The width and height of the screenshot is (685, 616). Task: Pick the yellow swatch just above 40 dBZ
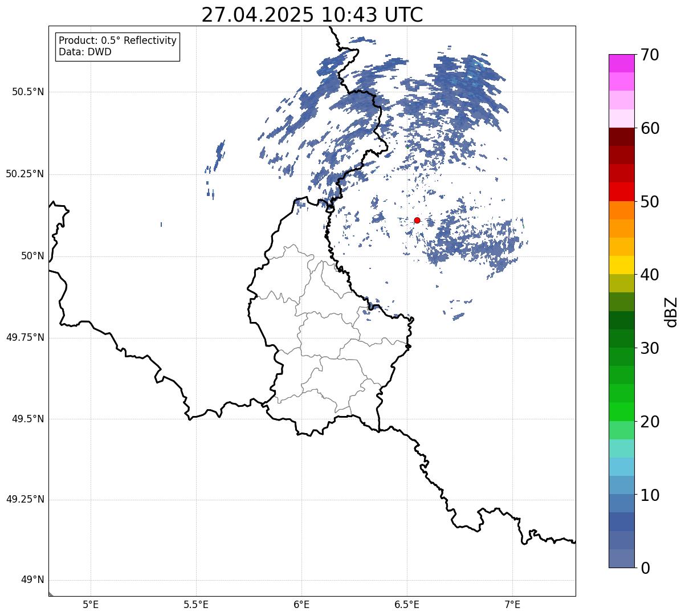tap(621, 265)
